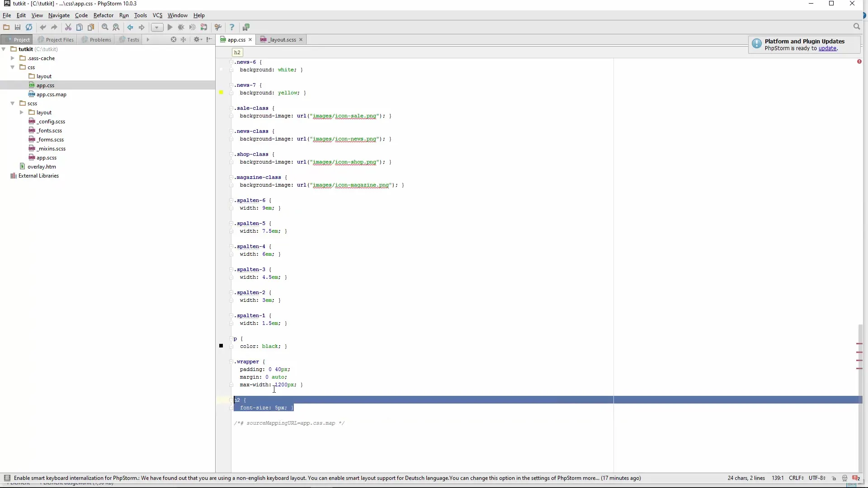Open the Navigate menu
Image resolution: width=868 pixels, height=488 pixels.
[x=59, y=15]
